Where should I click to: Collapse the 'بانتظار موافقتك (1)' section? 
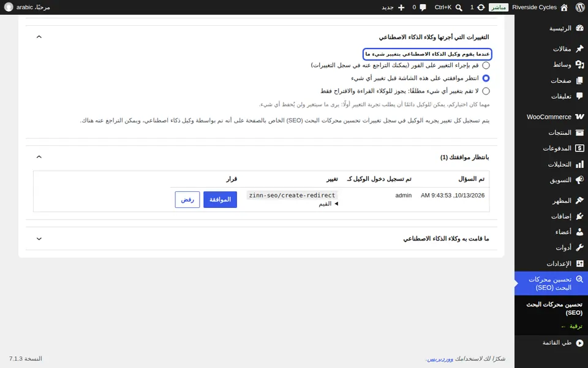click(x=39, y=157)
